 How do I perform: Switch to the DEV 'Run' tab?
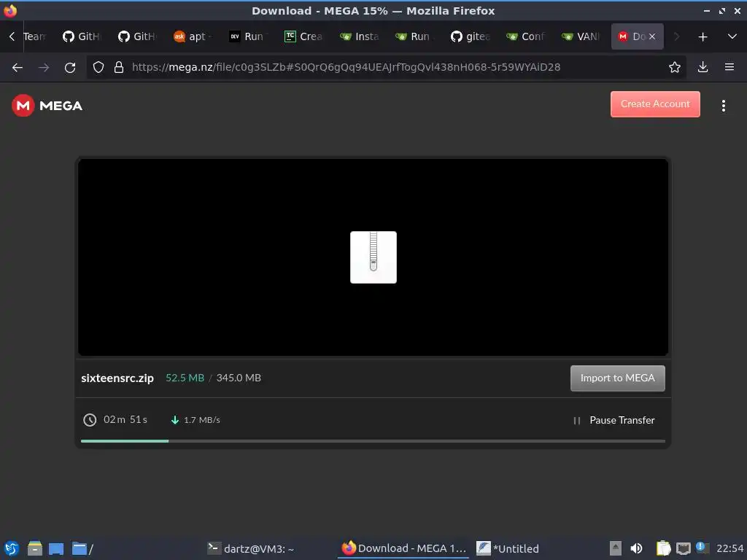(x=248, y=36)
